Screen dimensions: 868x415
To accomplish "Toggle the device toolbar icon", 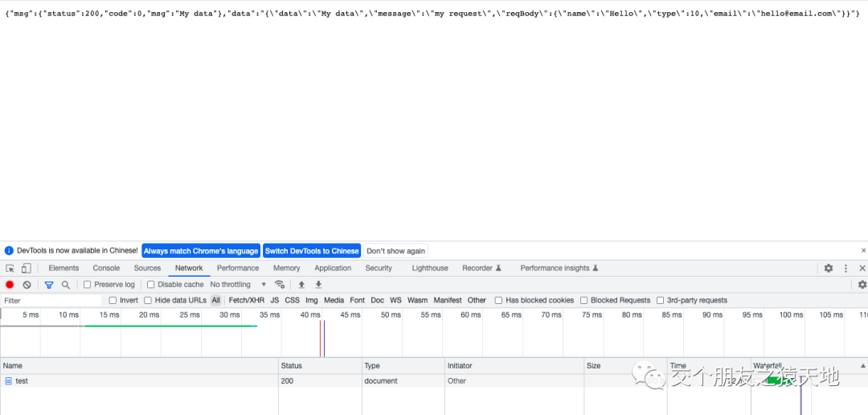I will pos(26,268).
